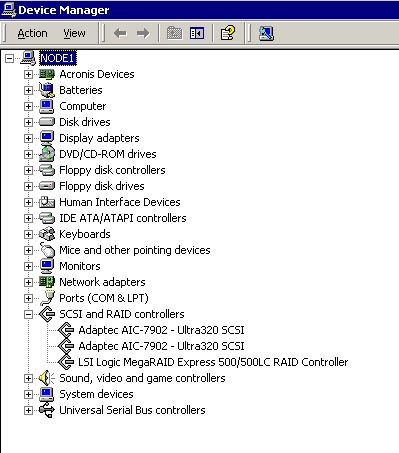Expand the Display adapters category
The height and width of the screenshot is (453, 399).
pyautogui.click(x=28, y=138)
